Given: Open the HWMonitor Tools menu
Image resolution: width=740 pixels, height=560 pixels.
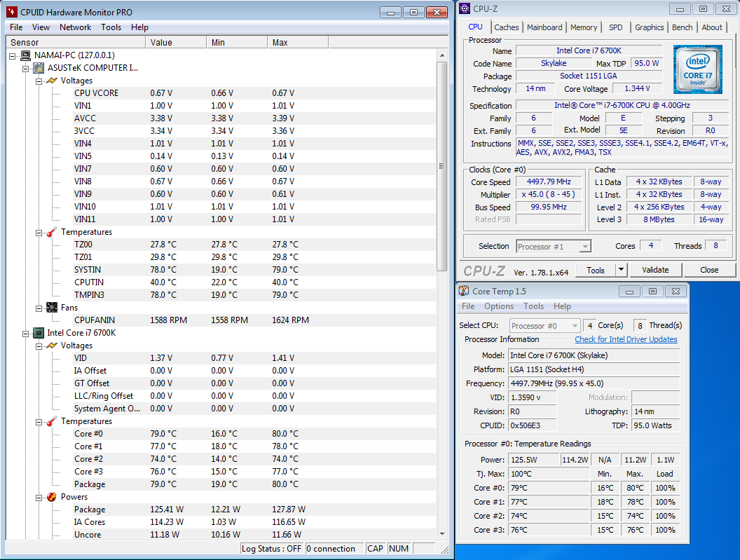Looking at the screenshot, I should 111,27.
